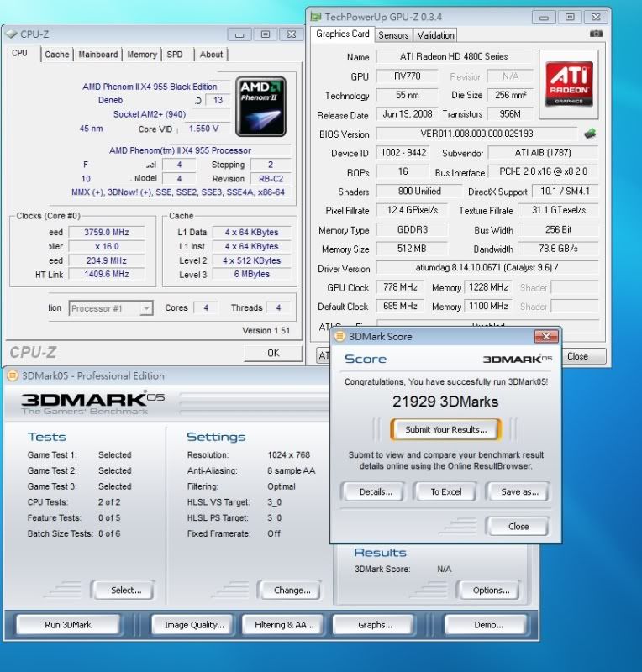
Task: Click the Level 3 6 MBytes cache value
Action: [x=252, y=275]
